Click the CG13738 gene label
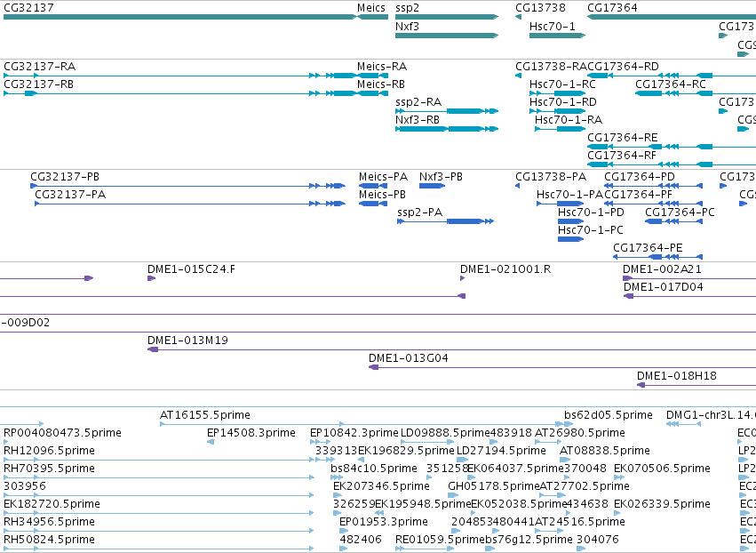The image size is (756, 553). (x=540, y=8)
